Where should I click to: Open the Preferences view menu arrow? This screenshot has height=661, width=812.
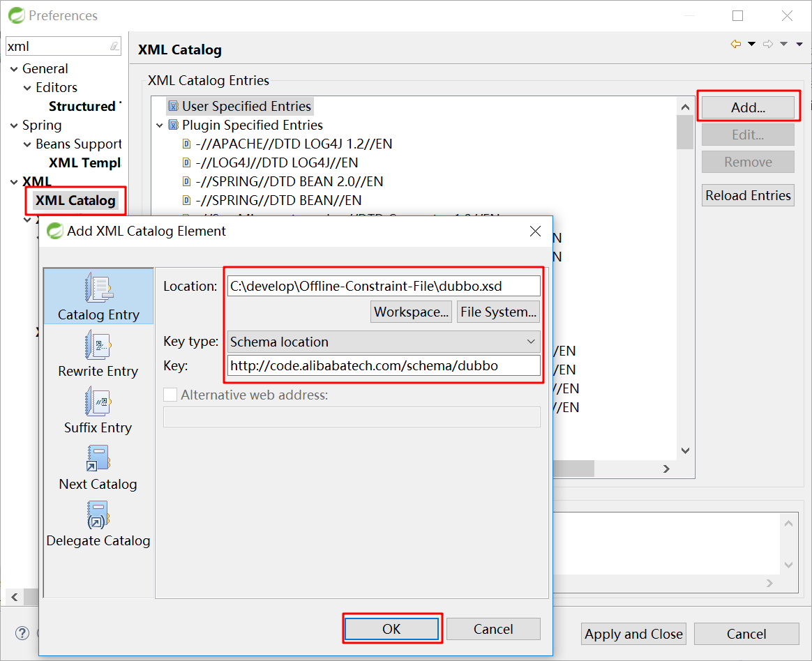799,44
